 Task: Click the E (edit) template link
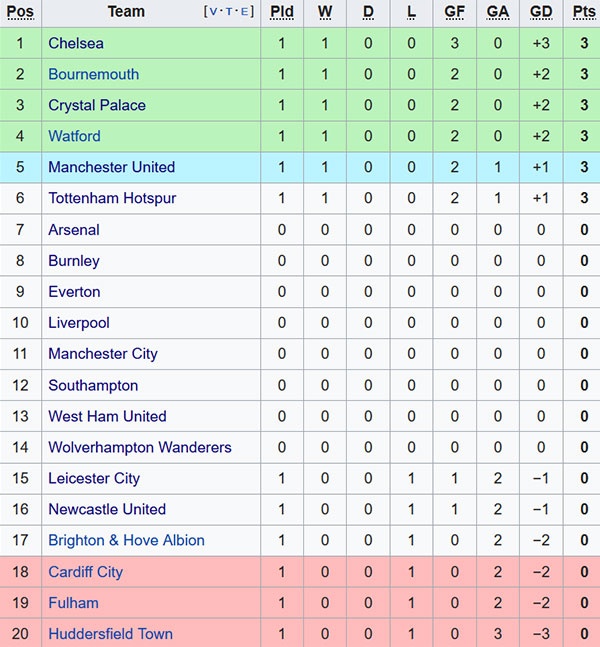[x=246, y=12]
